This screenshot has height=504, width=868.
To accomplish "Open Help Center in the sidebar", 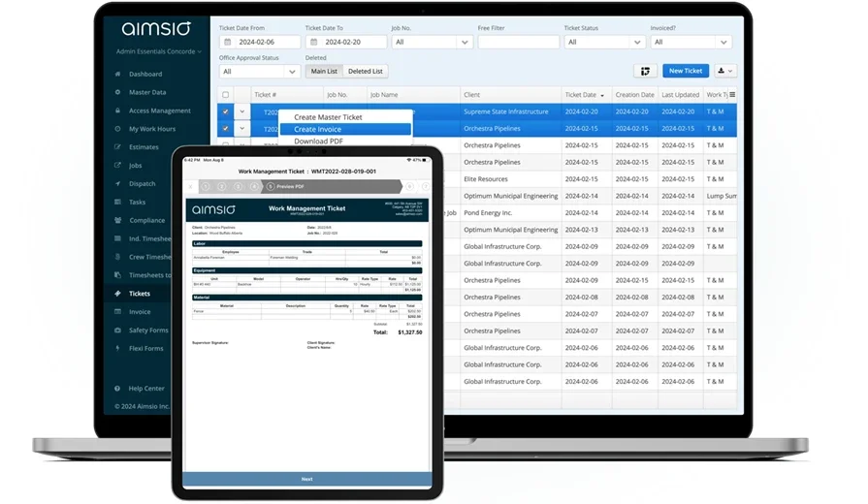I will (x=118, y=389).
